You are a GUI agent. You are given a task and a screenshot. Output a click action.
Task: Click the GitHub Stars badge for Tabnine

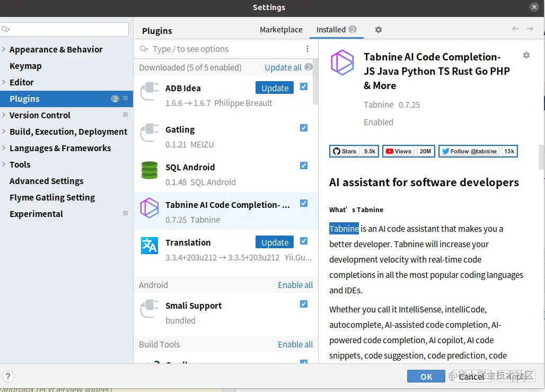tap(353, 151)
